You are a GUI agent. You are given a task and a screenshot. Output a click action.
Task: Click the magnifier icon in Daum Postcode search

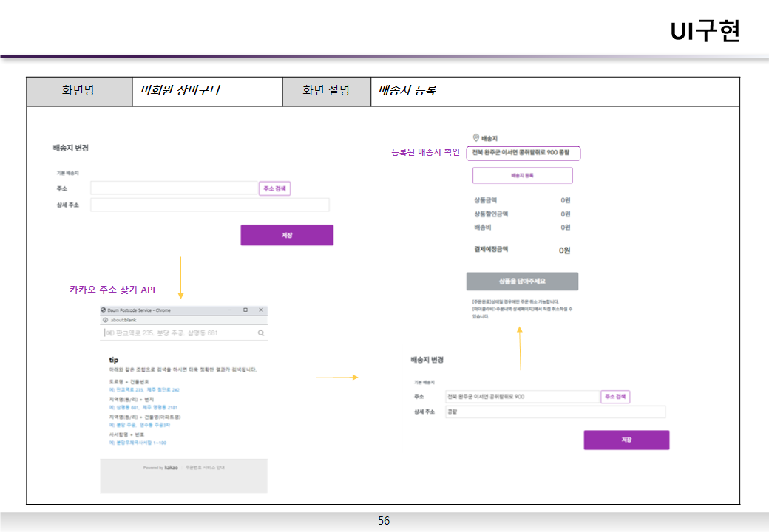(x=261, y=333)
